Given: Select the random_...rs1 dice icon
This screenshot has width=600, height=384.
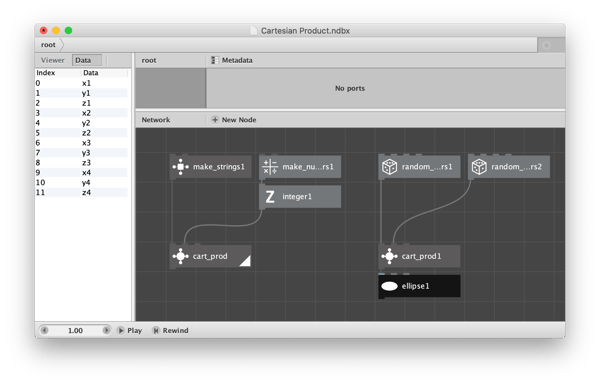Looking at the screenshot, I should tap(390, 167).
